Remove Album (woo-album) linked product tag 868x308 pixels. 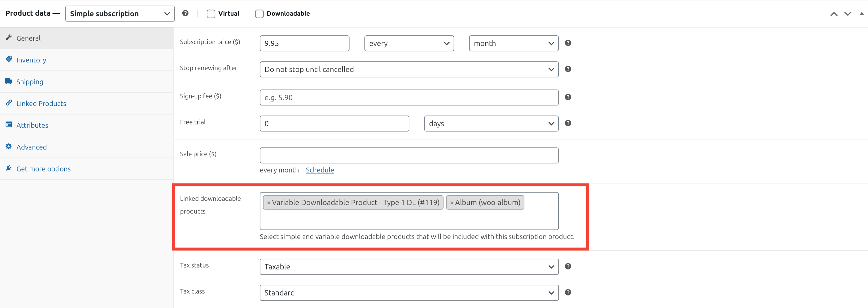click(x=452, y=203)
